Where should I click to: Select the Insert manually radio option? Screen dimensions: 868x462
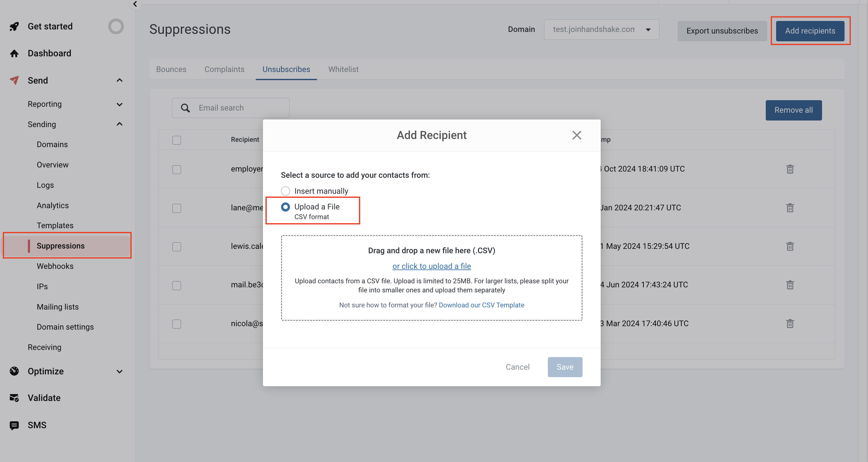285,191
